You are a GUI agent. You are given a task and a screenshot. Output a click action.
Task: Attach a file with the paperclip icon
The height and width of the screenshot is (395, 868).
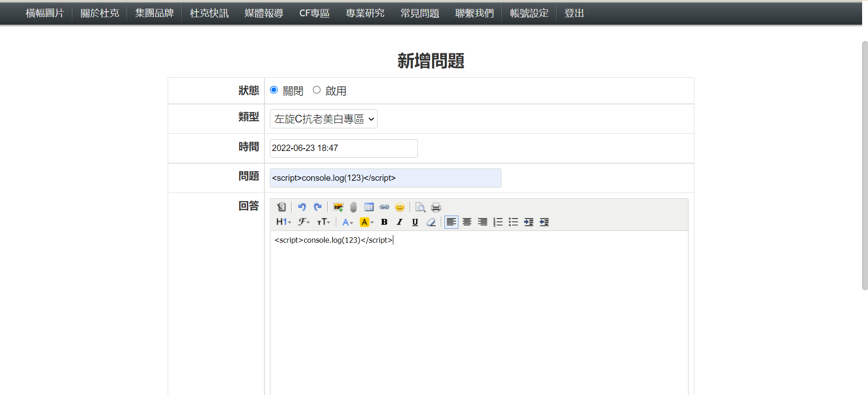tap(354, 207)
